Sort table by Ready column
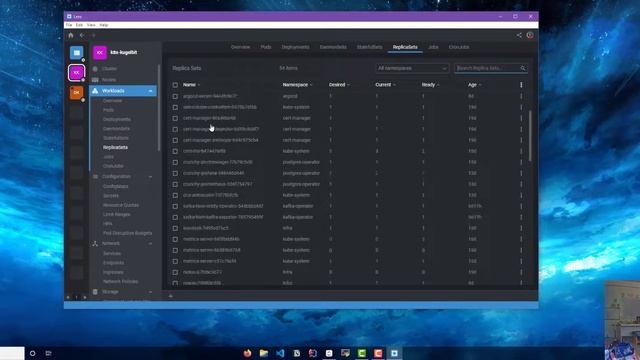This screenshot has height=360, width=640. [428, 85]
